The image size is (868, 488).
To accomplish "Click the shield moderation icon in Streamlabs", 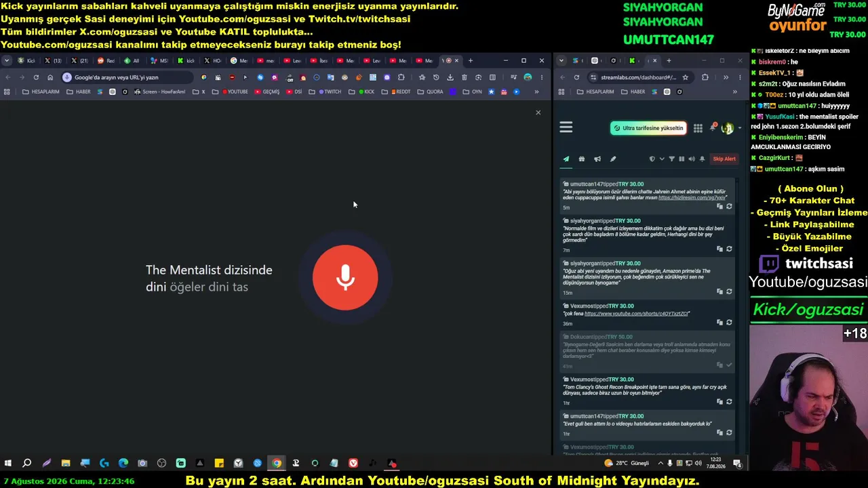I will coord(652,159).
